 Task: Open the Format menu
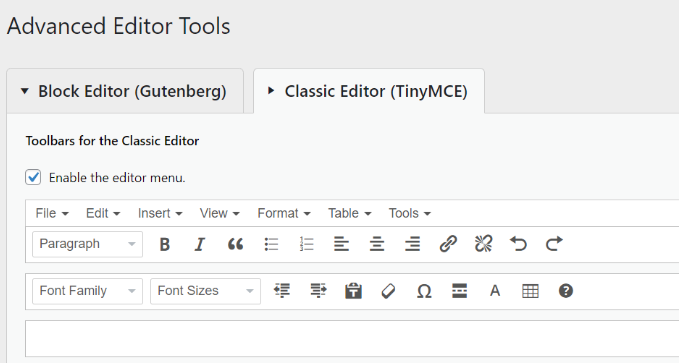(284, 213)
